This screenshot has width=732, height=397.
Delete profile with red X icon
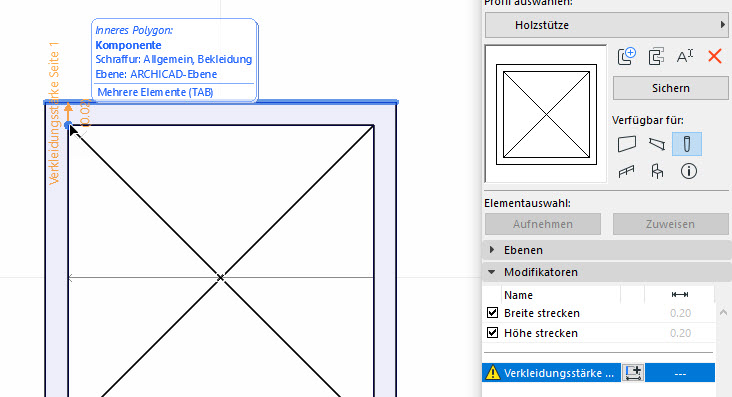(x=714, y=57)
